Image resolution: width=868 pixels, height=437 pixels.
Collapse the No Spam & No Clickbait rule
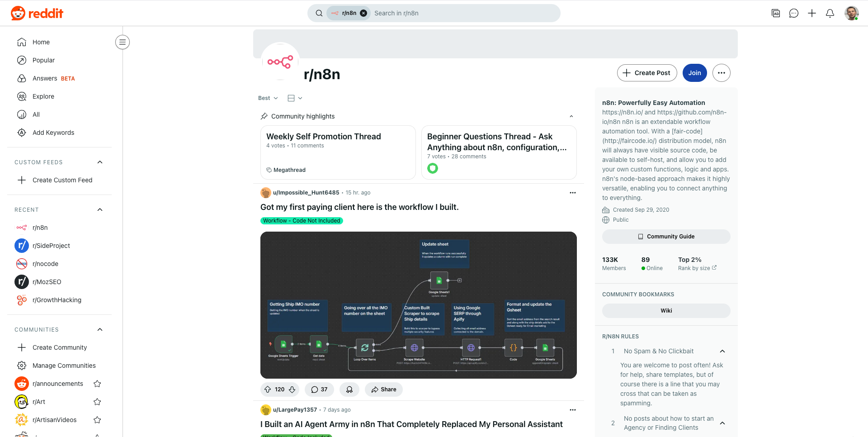722,351
